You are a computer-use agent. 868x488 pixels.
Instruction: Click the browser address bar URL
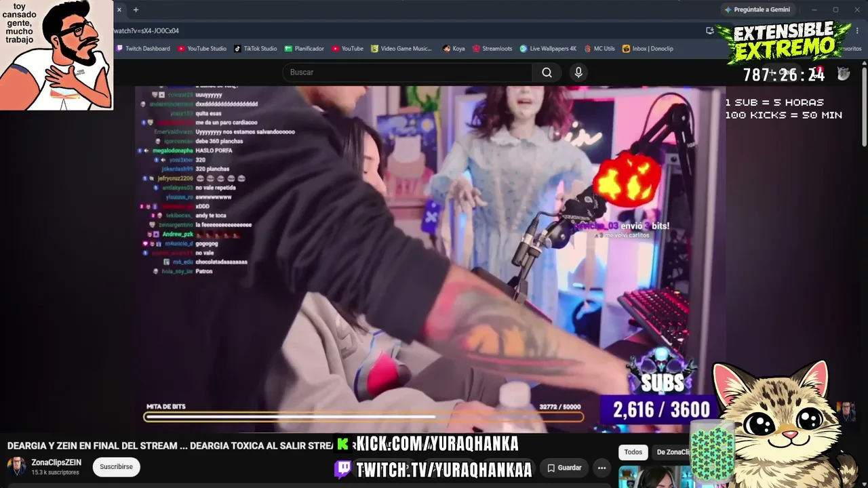tap(146, 30)
